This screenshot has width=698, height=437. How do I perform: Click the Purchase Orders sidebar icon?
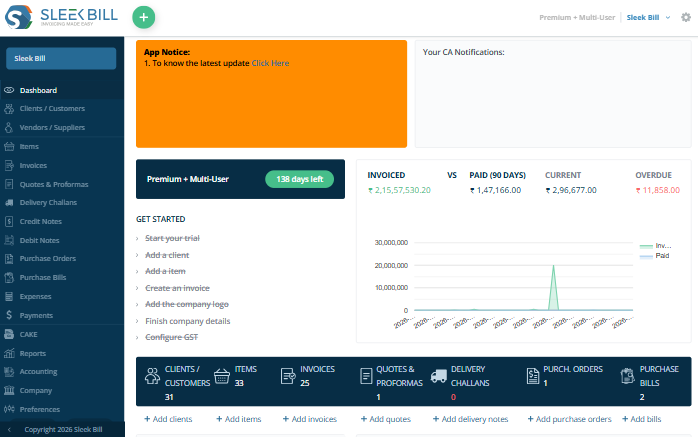coord(9,259)
